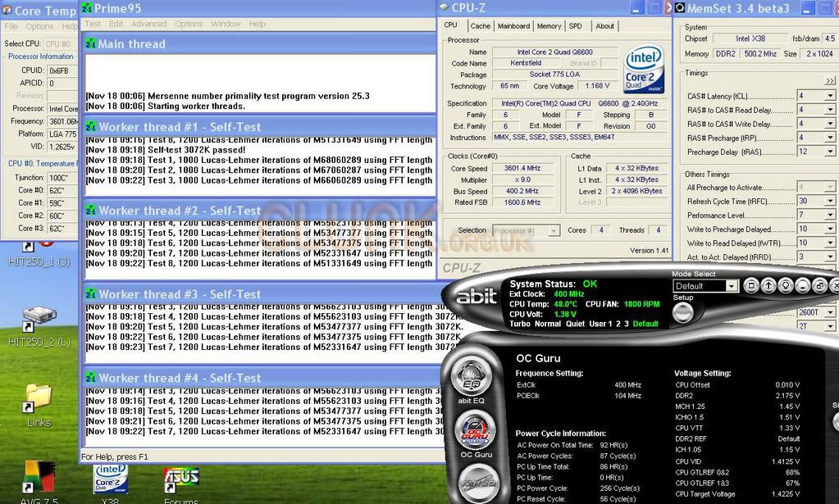Image resolution: width=839 pixels, height=504 pixels.
Task: Switch to the Memory tab in CPU-Z
Action: (549, 25)
